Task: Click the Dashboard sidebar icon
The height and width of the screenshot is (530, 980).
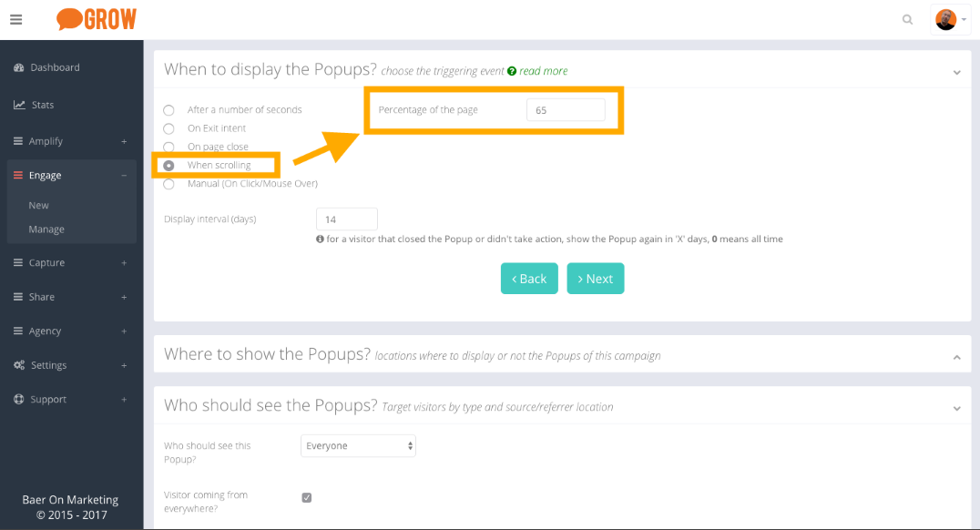Action: coord(19,67)
